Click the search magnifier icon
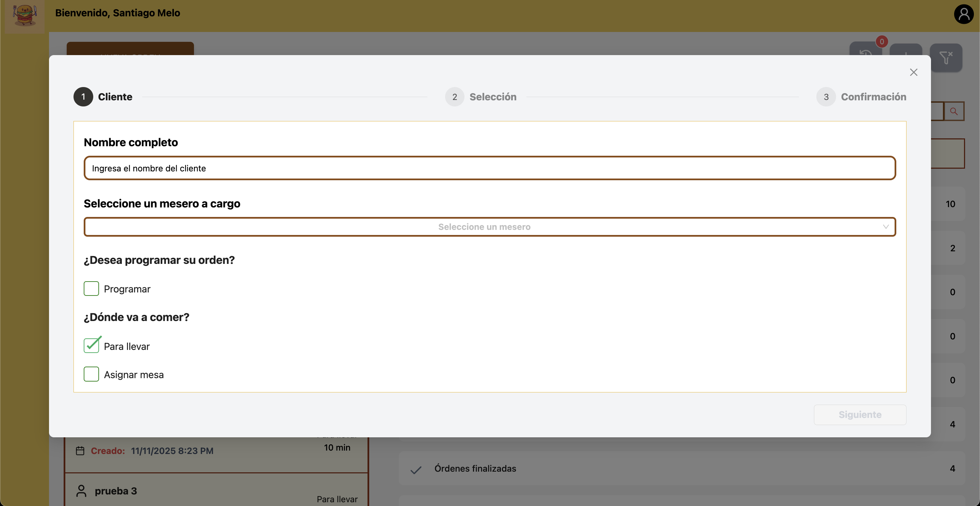 point(953,112)
